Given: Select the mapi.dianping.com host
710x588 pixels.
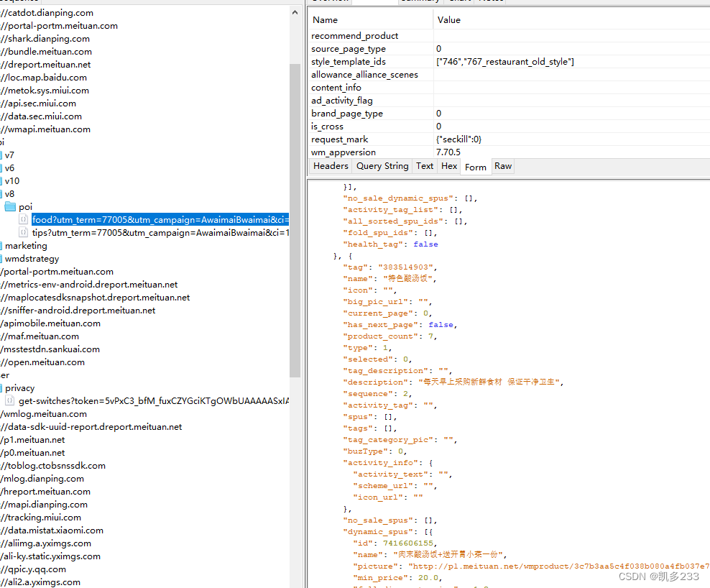Looking at the screenshot, I should coord(44,505).
